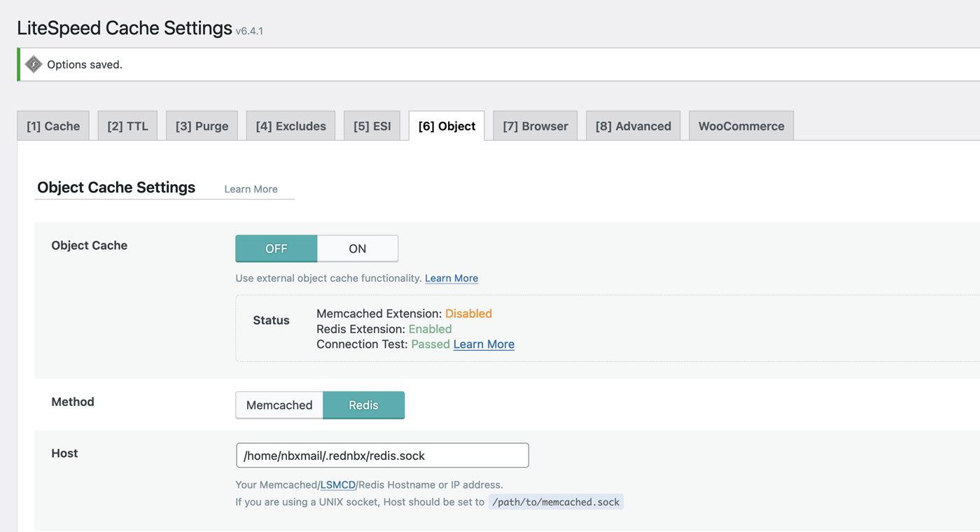Open Learn More next to Connection Test
Screen dimensions: 980x532
(484, 344)
